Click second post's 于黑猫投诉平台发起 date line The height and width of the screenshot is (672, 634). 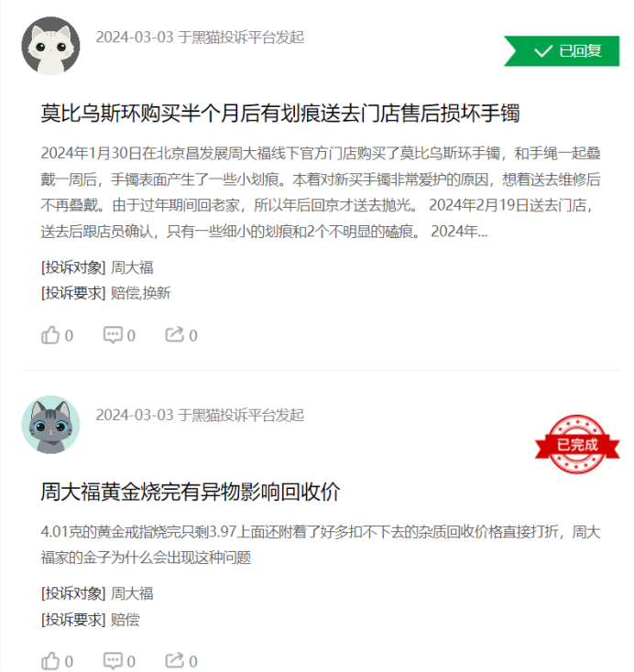(x=200, y=416)
